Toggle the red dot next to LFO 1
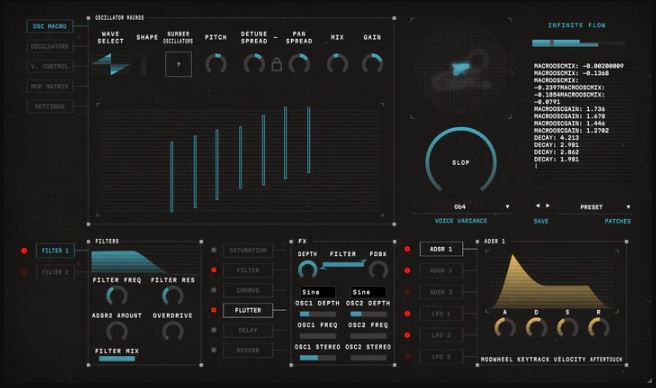 pos(407,313)
